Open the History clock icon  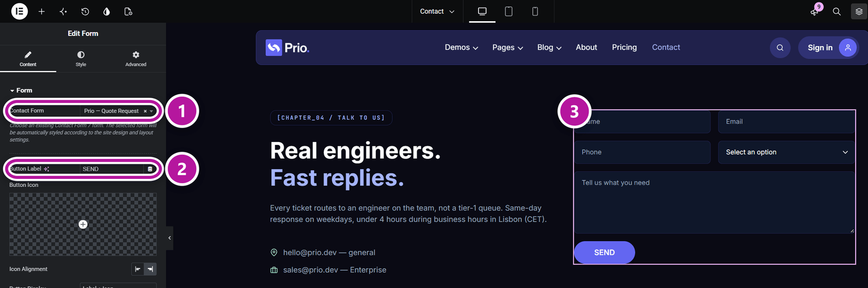(85, 11)
